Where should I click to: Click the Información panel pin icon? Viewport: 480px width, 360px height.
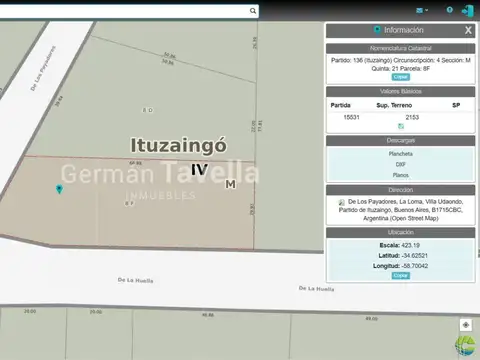[x=377, y=30]
